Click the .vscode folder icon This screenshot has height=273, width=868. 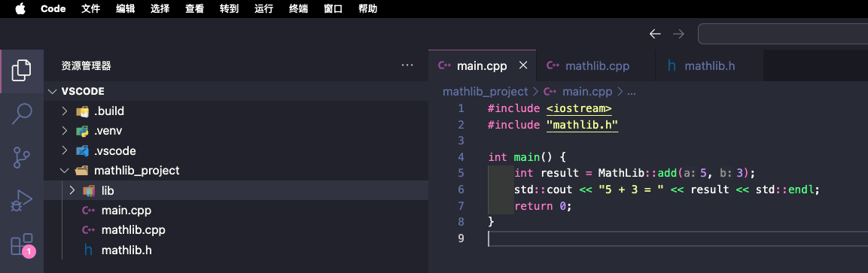83,151
